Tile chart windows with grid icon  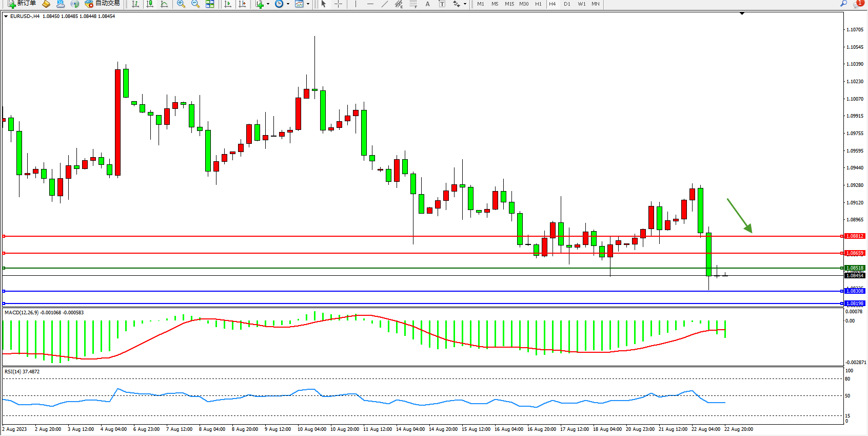coord(210,4)
